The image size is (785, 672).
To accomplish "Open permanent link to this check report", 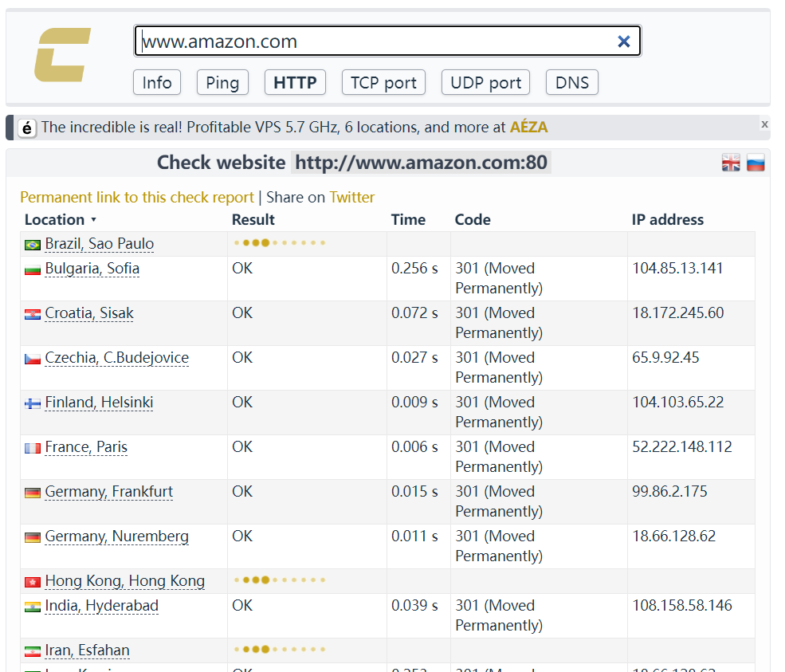I will [137, 197].
